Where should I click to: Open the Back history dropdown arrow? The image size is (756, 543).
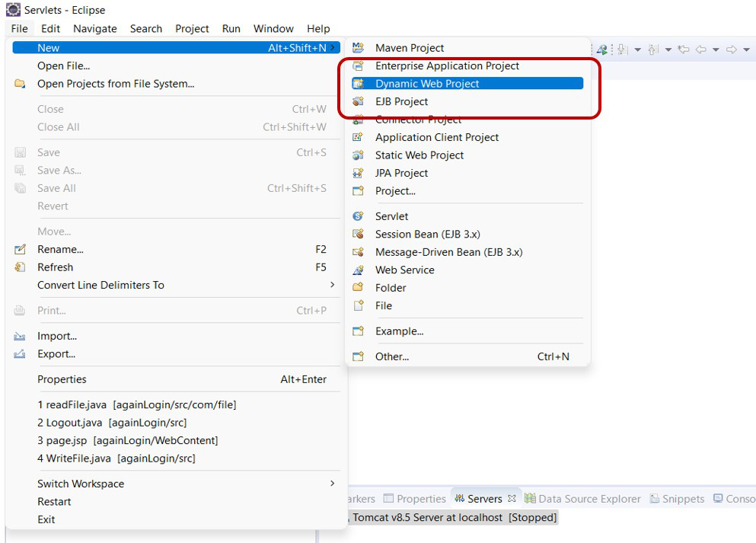tap(716, 50)
